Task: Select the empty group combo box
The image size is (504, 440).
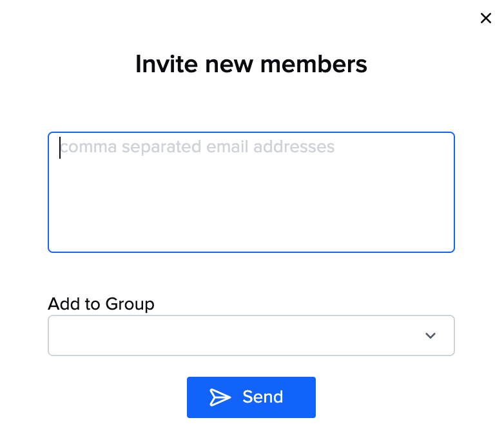Action: 251,335
